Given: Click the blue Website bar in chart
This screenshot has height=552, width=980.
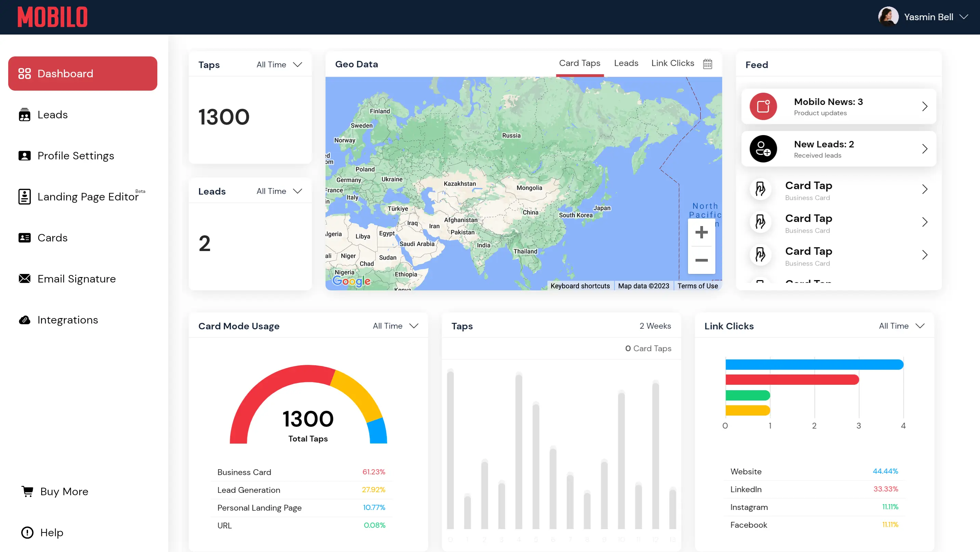Looking at the screenshot, I should coord(814,365).
